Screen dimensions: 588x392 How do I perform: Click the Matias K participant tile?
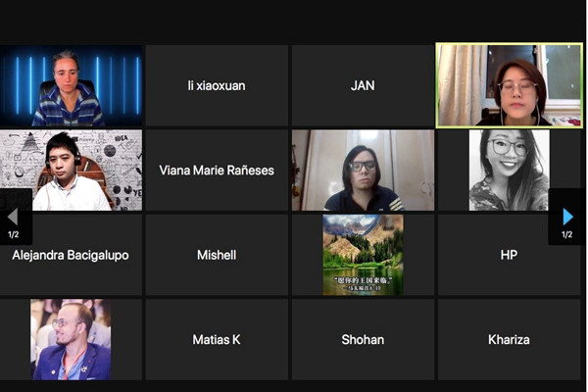tap(217, 339)
